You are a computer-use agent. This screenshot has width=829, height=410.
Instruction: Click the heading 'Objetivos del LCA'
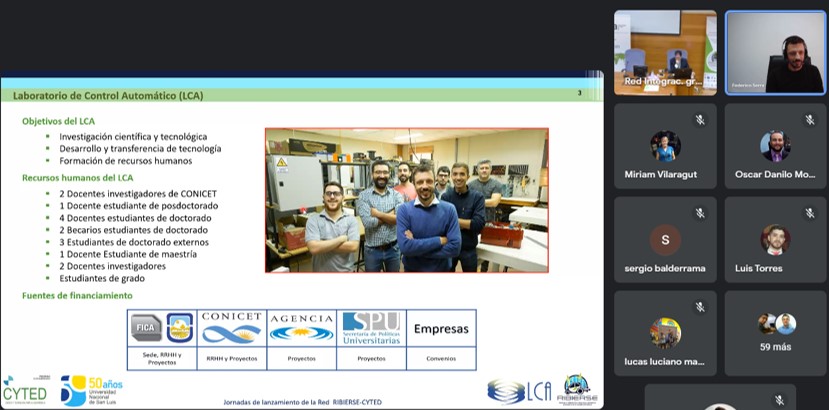coord(58,121)
